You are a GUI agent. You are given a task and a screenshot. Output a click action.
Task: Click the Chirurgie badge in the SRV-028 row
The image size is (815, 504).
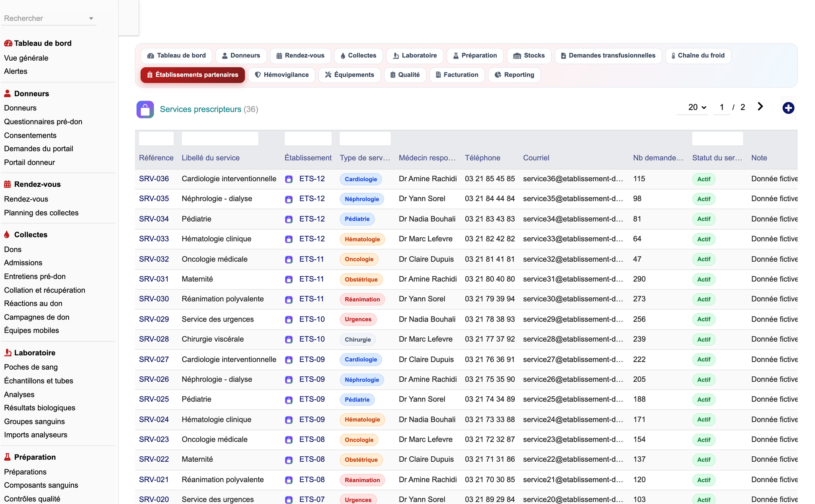pyautogui.click(x=358, y=339)
